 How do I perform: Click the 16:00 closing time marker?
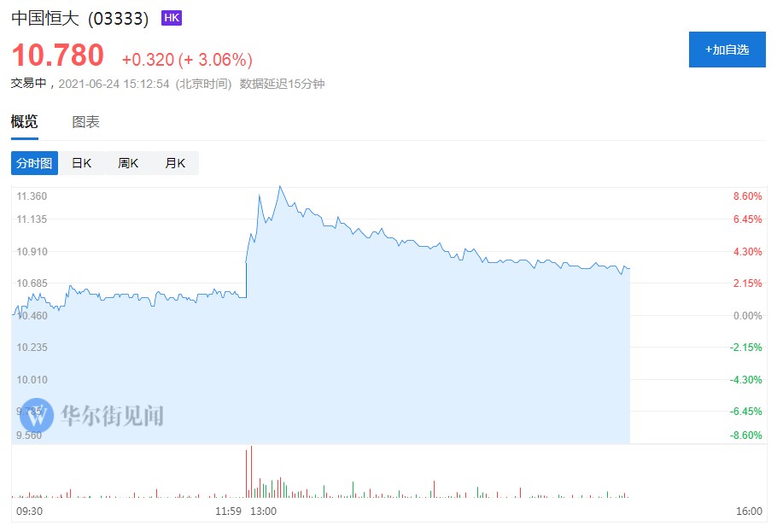[748, 512]
